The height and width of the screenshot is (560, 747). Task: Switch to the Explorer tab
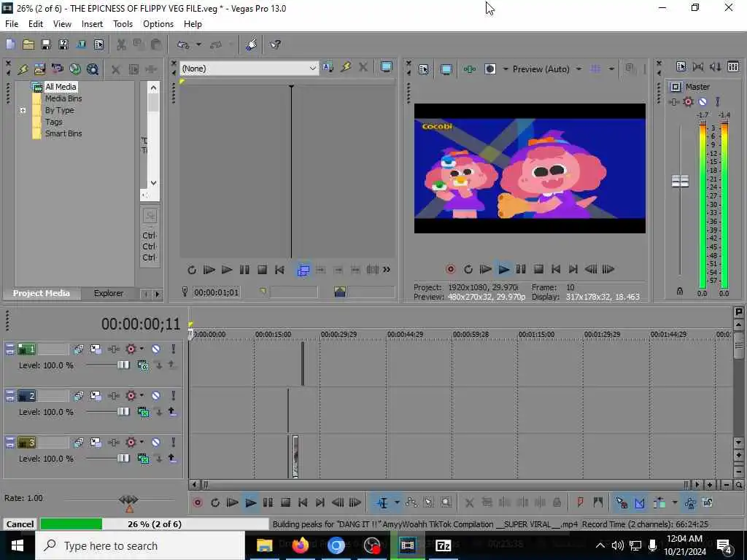point(108,293)
